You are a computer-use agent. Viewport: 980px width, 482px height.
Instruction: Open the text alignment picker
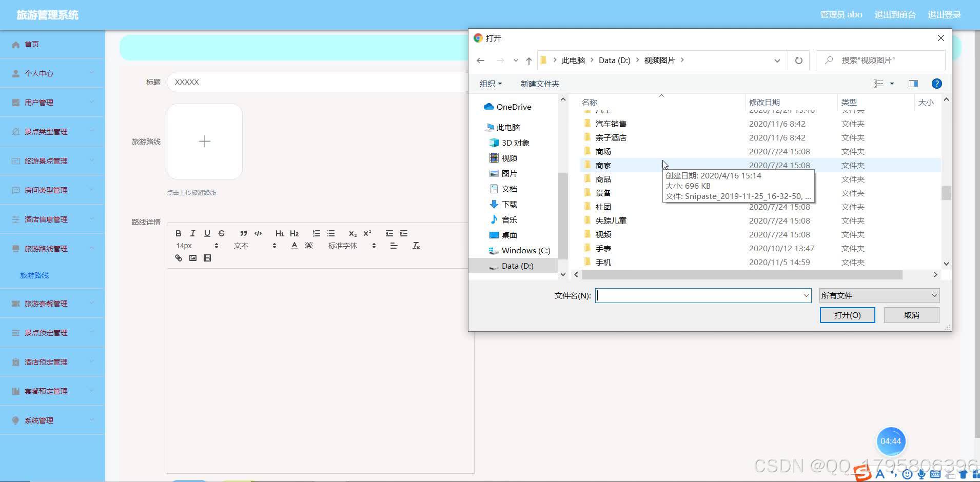(394, 246)
